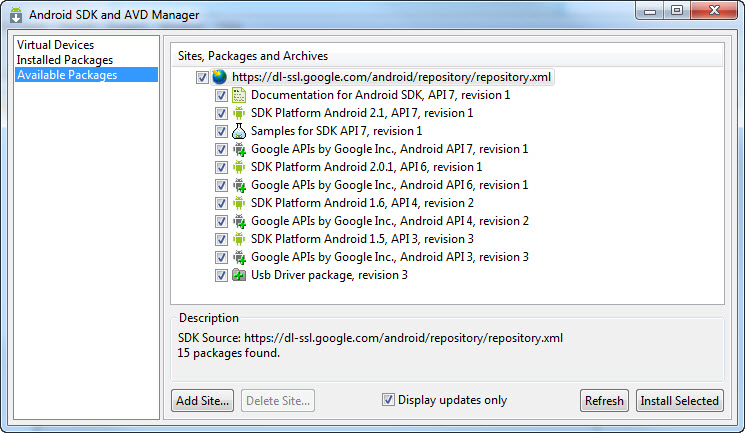Uncheck Google APIs Android API 4 checkbox
This screenshot has height=433, width=745.
point(221,221)
